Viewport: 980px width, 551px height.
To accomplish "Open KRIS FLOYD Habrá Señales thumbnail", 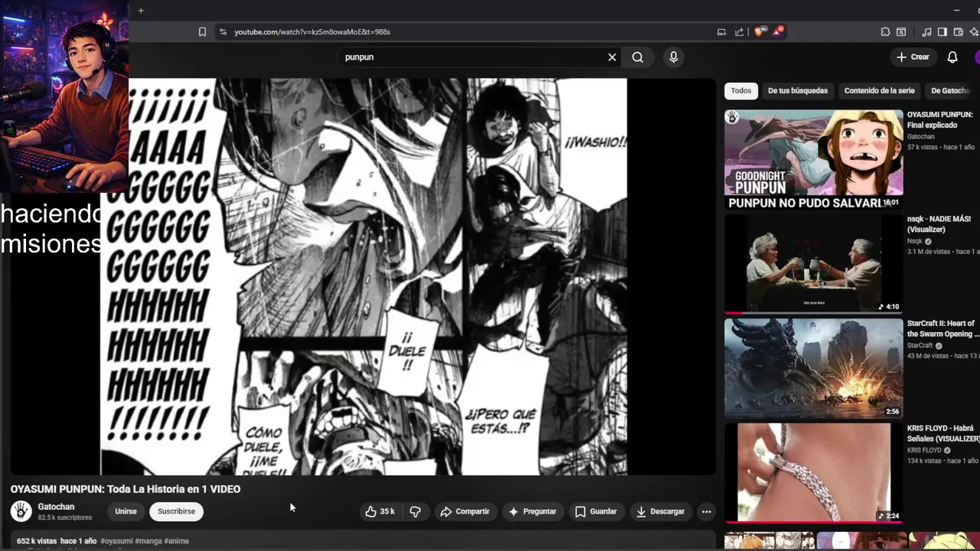I will [814, 473].
